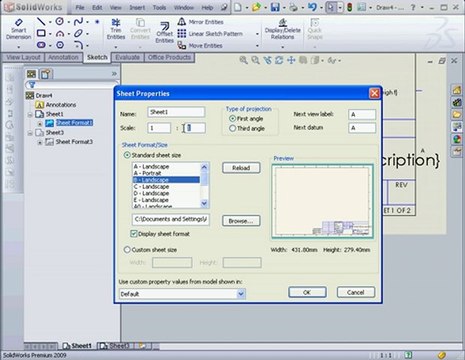Click the Reload button

[241, 168]
